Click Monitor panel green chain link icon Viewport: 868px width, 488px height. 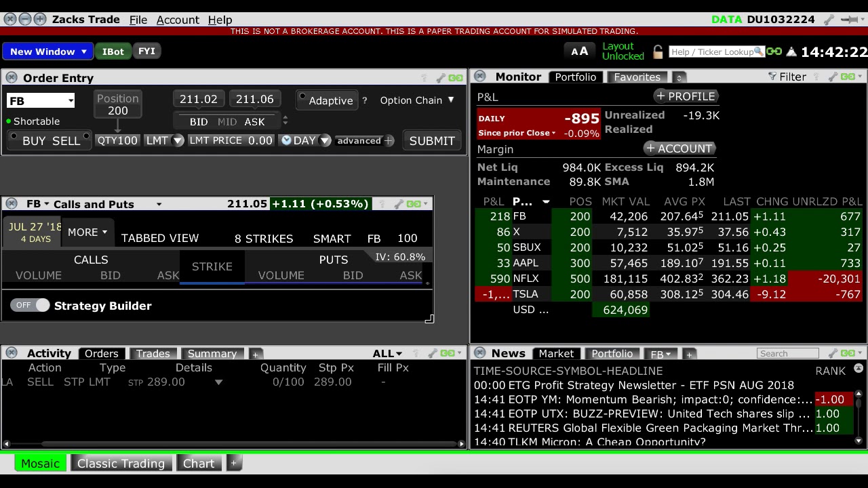848,77
